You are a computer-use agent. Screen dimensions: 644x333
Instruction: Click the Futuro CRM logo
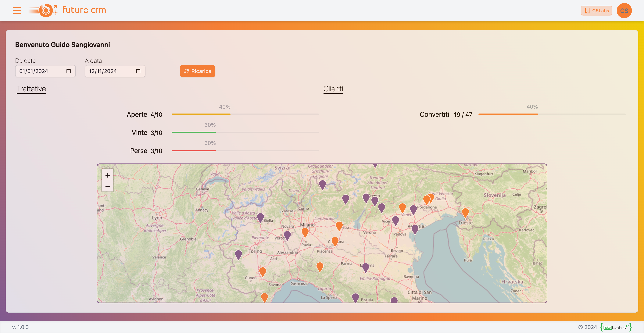(x=67, y=10)
